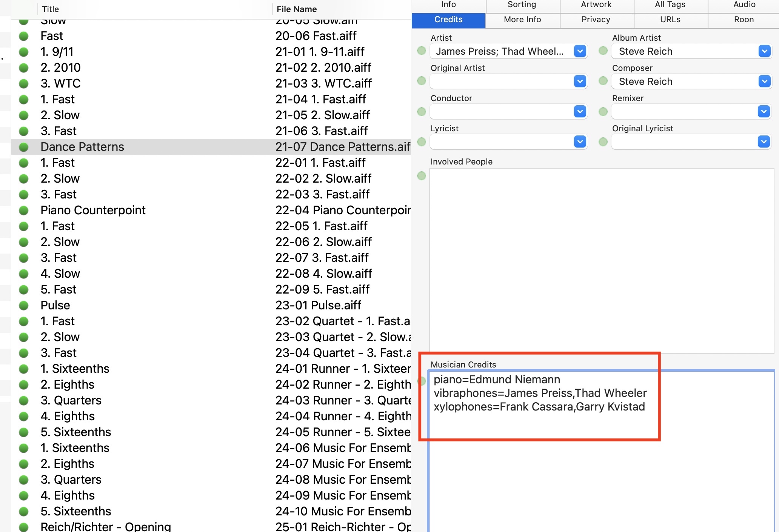Screen dimensions: 779x532
Task: Click the green dot next to 3. WTC
Action: (x=24, y=84)
